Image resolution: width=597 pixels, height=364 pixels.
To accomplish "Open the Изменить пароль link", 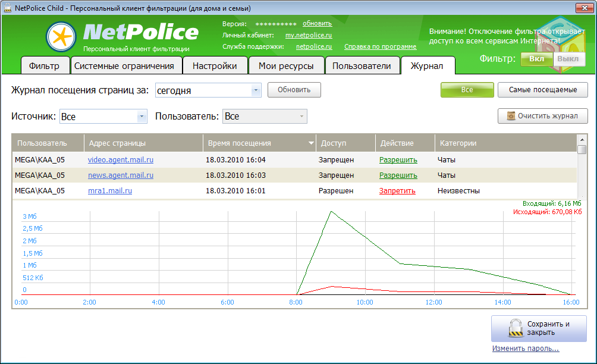I will (x=526, y=349).
